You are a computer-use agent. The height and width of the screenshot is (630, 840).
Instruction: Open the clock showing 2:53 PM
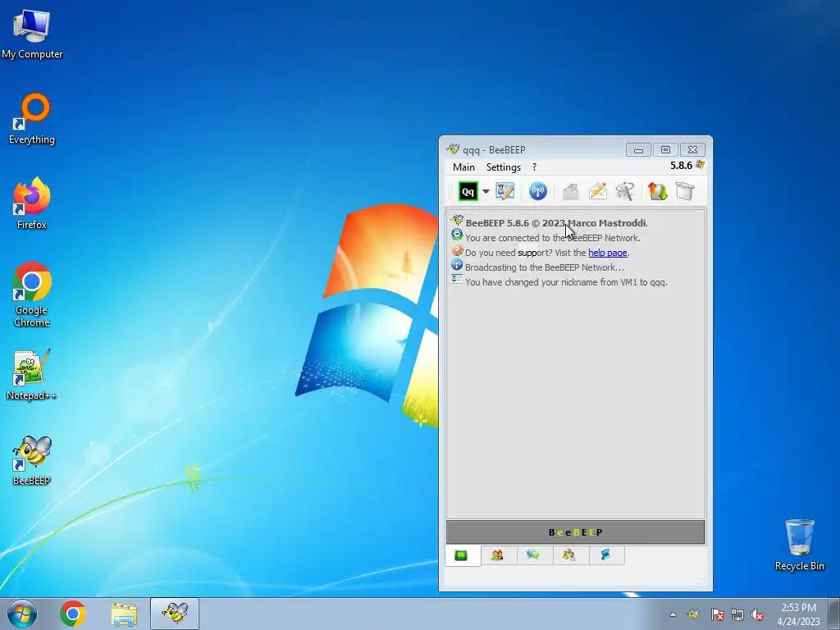(798, 614)
